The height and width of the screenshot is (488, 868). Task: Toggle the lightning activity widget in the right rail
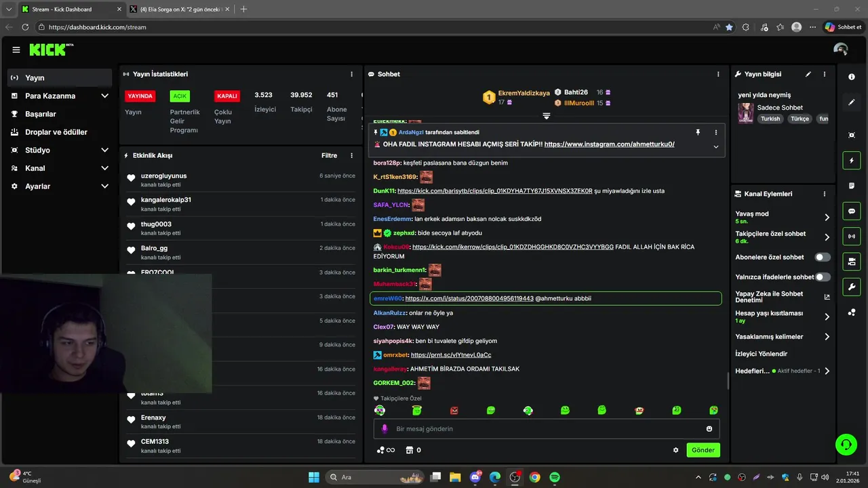852,161
